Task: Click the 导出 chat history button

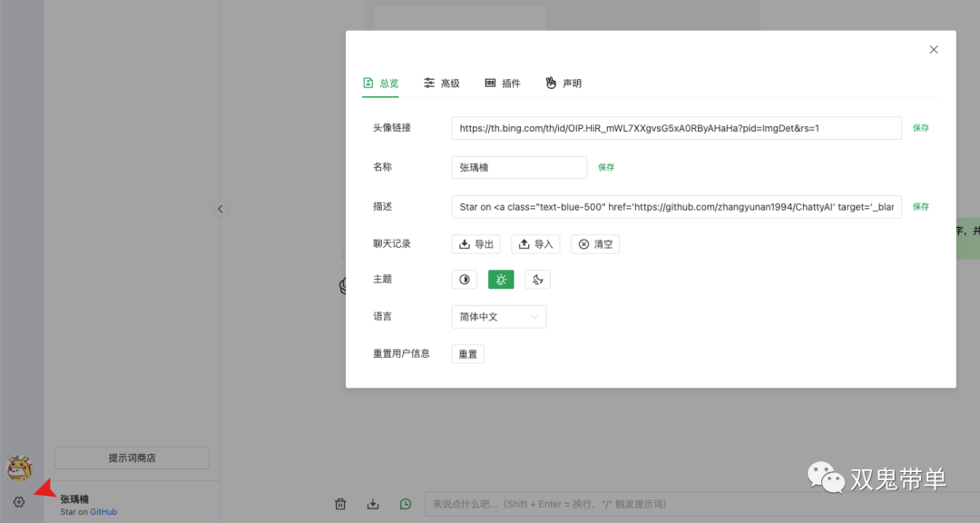Action: (x=476, y=244)
